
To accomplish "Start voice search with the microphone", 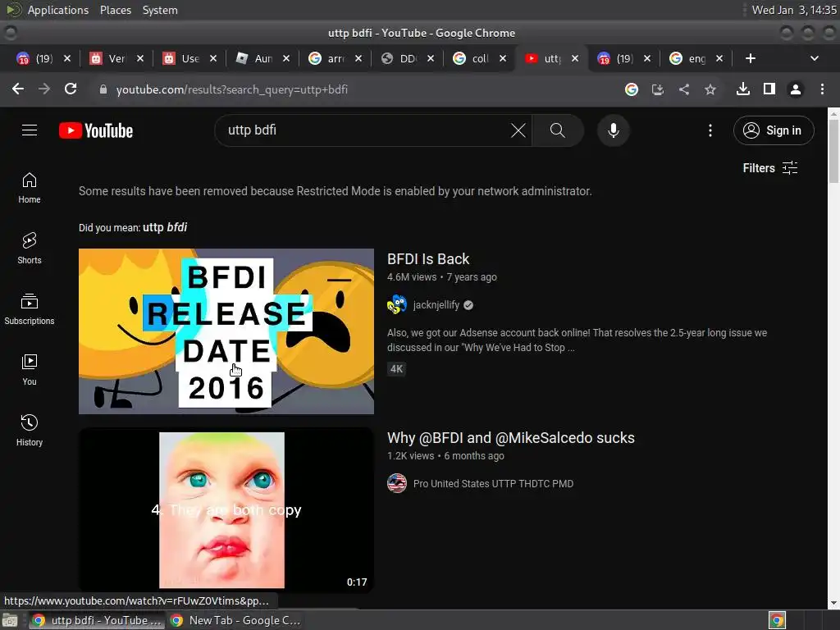I will 614,130.
